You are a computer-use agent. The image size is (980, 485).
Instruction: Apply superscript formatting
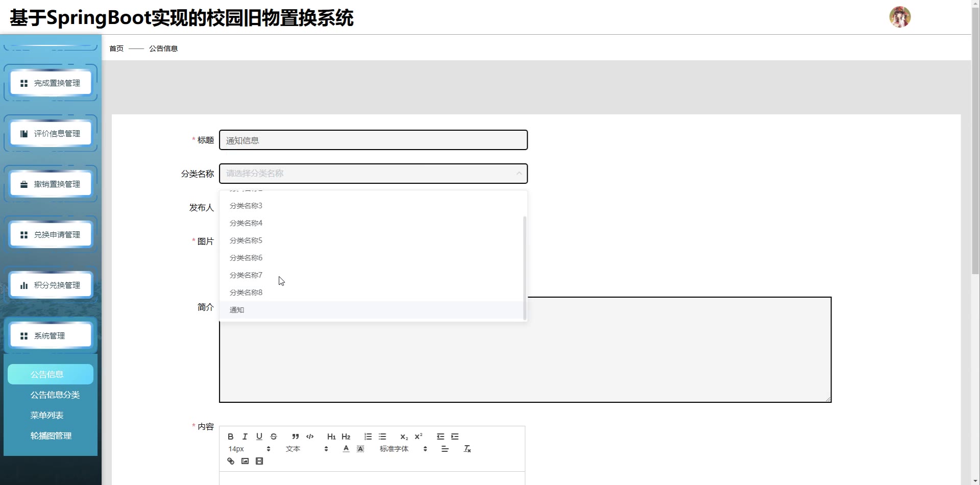(x=419, y=436)
